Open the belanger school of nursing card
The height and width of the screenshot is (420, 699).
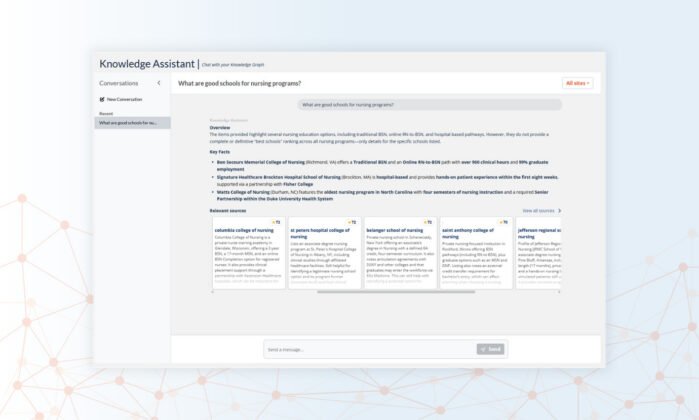400,253
